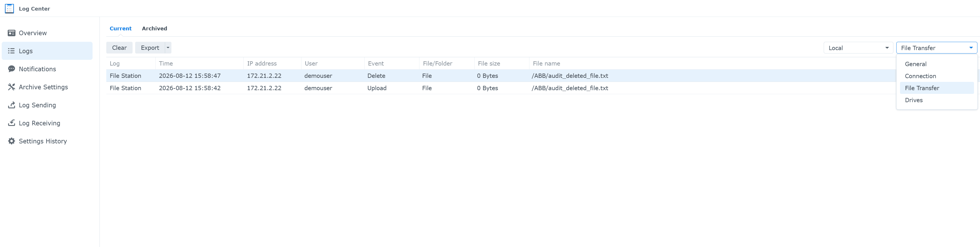This screenshot has height=247, width=980.
Task: Click the file name in the Delete row
Action: pos(569,76)
